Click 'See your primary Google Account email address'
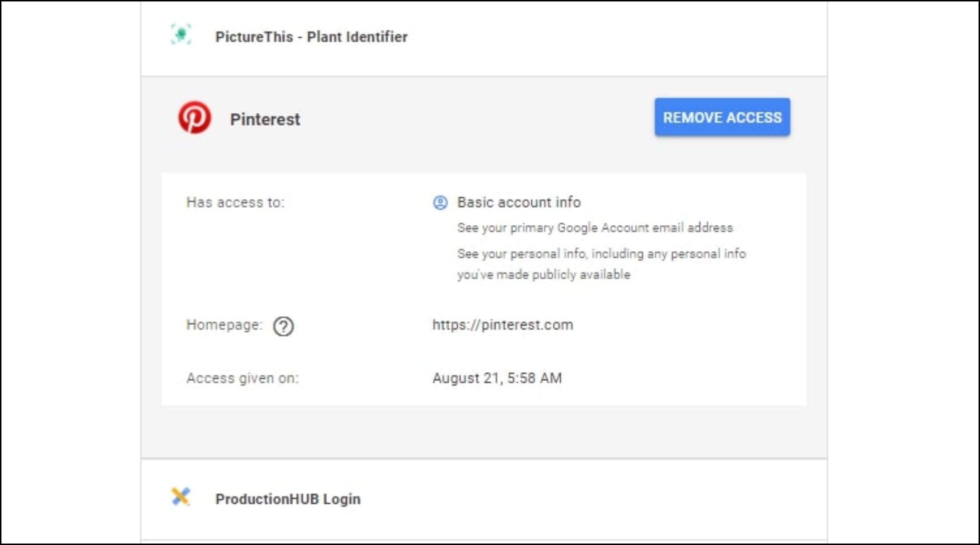Screen dimensions: 980x545 pyautogui.click(x=595, y=228)
